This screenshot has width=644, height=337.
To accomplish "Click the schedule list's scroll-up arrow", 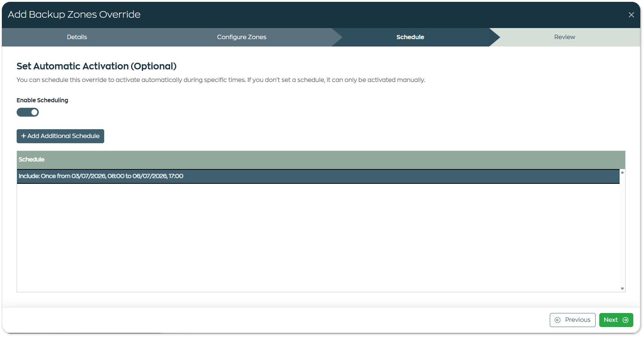I will click(x=622, y=172).
